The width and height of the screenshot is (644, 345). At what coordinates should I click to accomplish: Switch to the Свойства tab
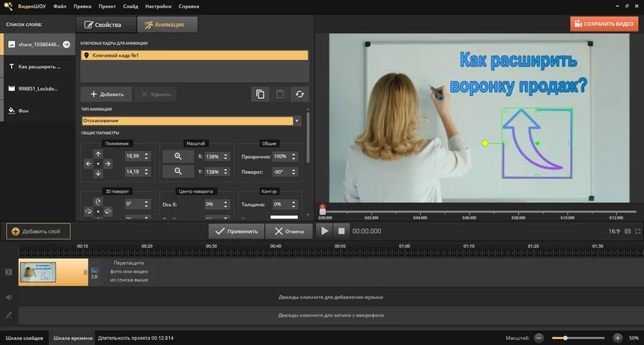[106, 25]
